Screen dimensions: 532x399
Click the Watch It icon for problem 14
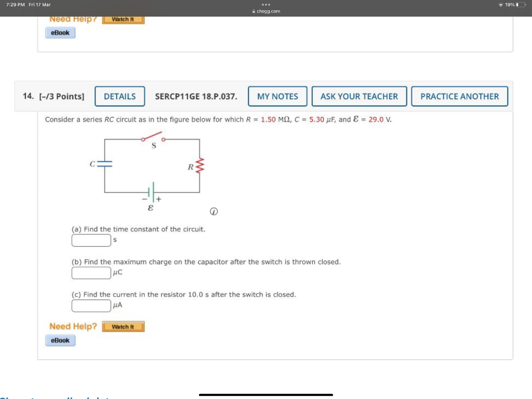click(123, 326)
